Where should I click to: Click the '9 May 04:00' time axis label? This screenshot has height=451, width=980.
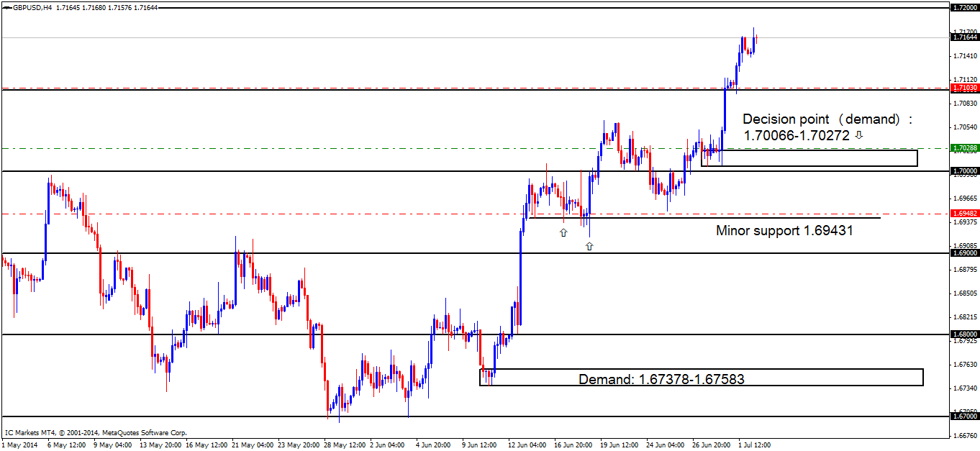pos(114,445)
